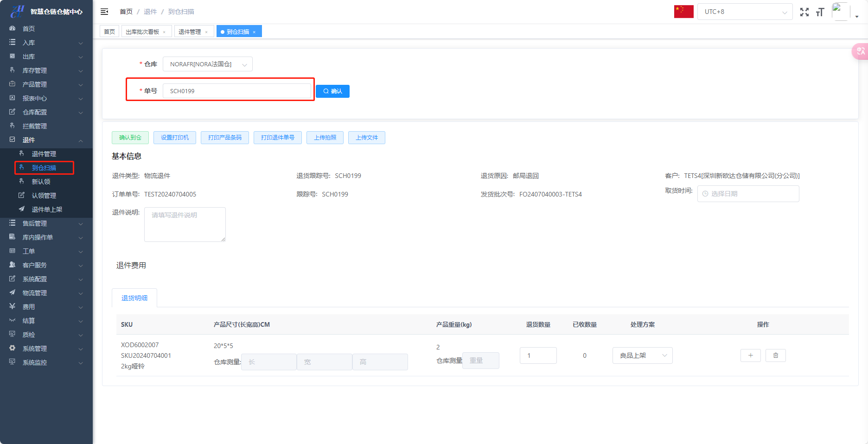Close the 退件管理 tab
Screen dimensions: 868x444
206,32
